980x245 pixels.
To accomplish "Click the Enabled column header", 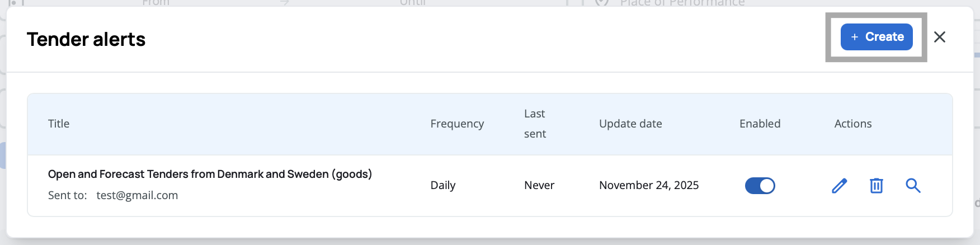I will [760, 124].
